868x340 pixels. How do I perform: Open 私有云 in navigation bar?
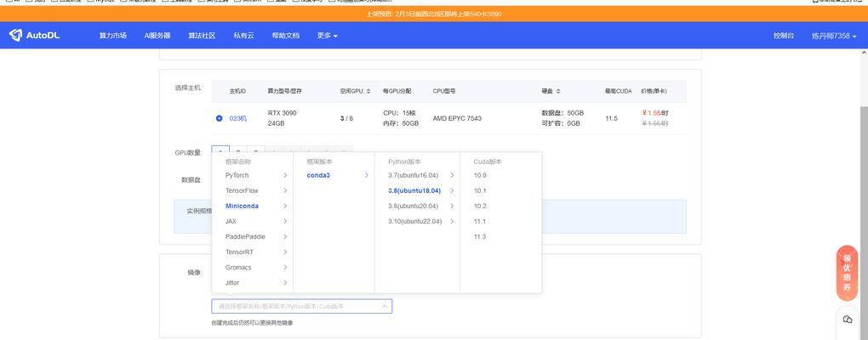[243, 36]
